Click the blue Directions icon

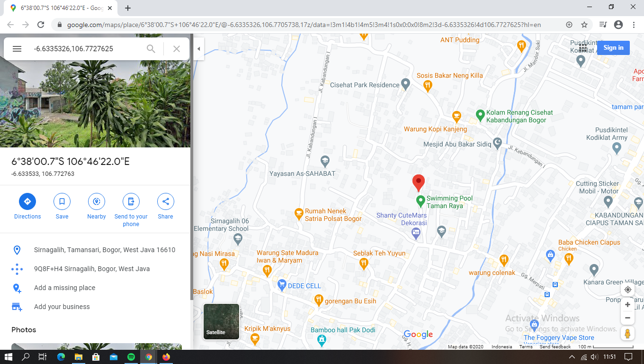pos(27,201)
